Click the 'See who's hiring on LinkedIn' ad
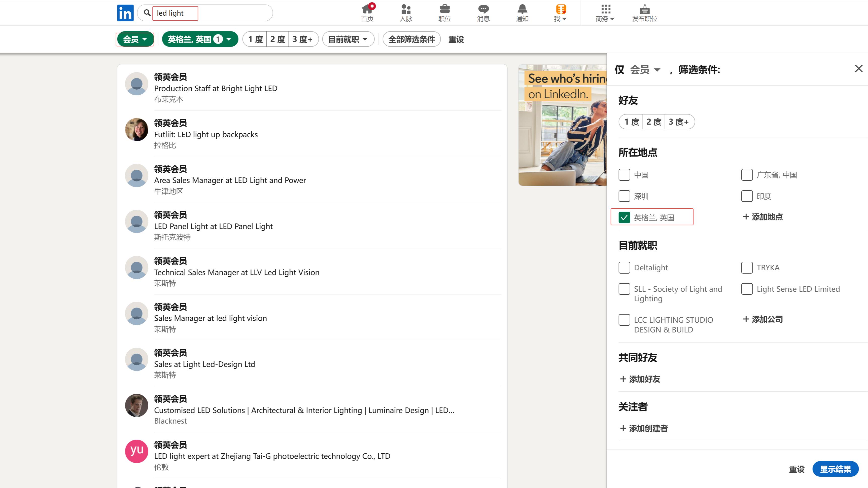The width and height of the screenshot is (868, 488). (562, 125)
